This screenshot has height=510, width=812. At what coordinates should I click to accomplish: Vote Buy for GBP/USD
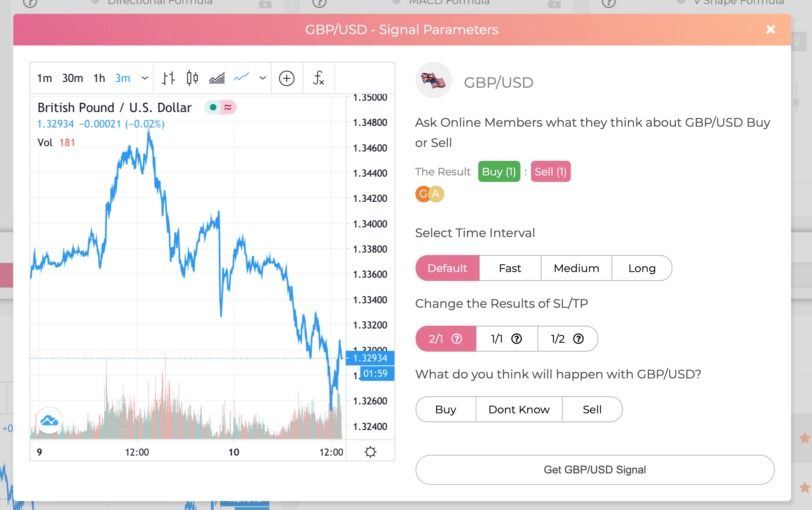point(445,409)
